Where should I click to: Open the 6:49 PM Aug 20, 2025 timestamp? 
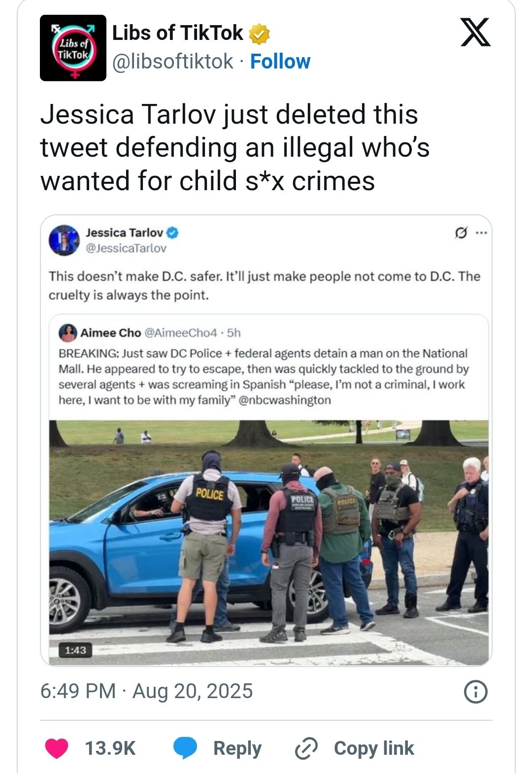(x=147, y=691)
